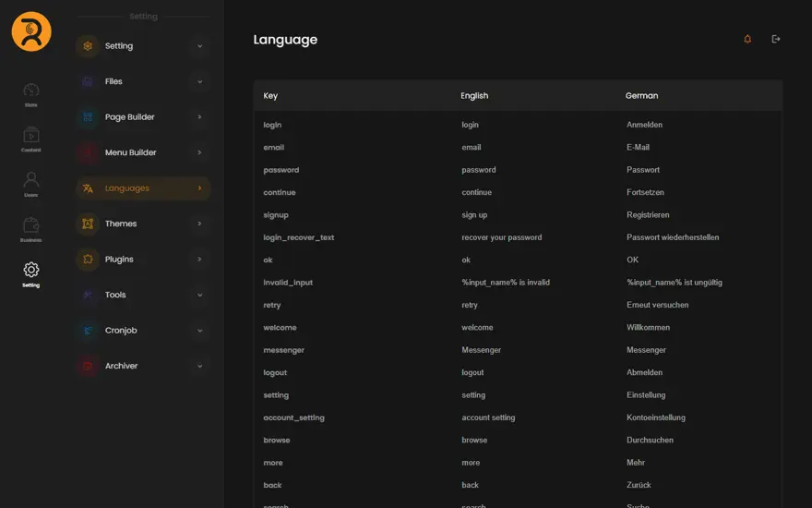Click 'Erneut versuchen' German translation

(x=658, y=305)
